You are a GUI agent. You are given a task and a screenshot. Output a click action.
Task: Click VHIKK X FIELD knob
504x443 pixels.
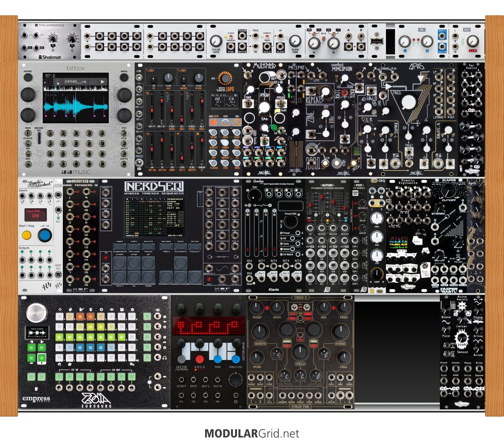(x=300, y=352)
